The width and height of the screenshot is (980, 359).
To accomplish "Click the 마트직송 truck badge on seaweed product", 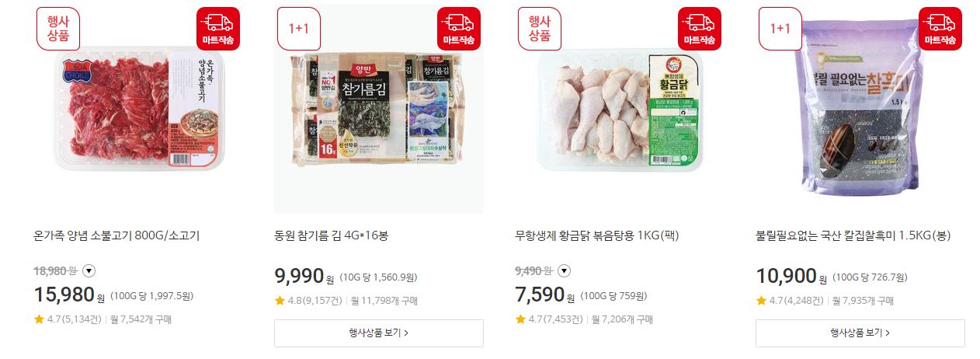I will coord(459,29).
